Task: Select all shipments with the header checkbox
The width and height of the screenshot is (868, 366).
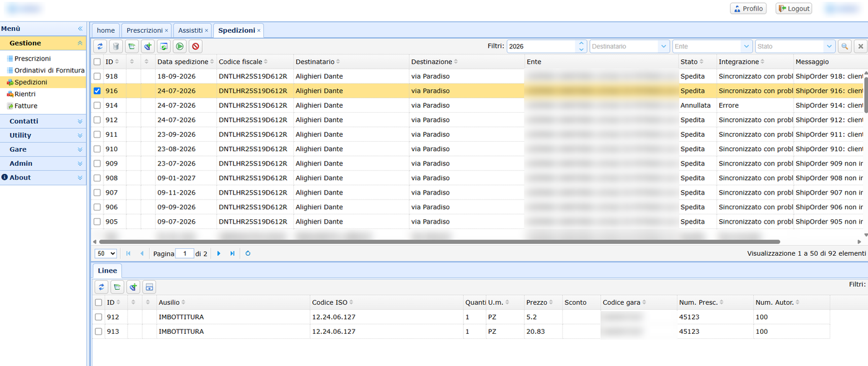Action: pos(97,62)
